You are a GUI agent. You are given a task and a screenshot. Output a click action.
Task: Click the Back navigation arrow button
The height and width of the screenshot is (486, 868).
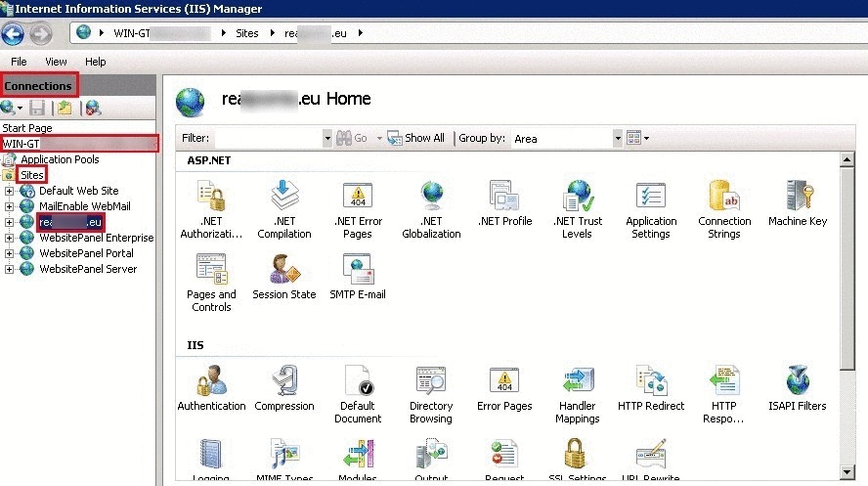(13, 34)
